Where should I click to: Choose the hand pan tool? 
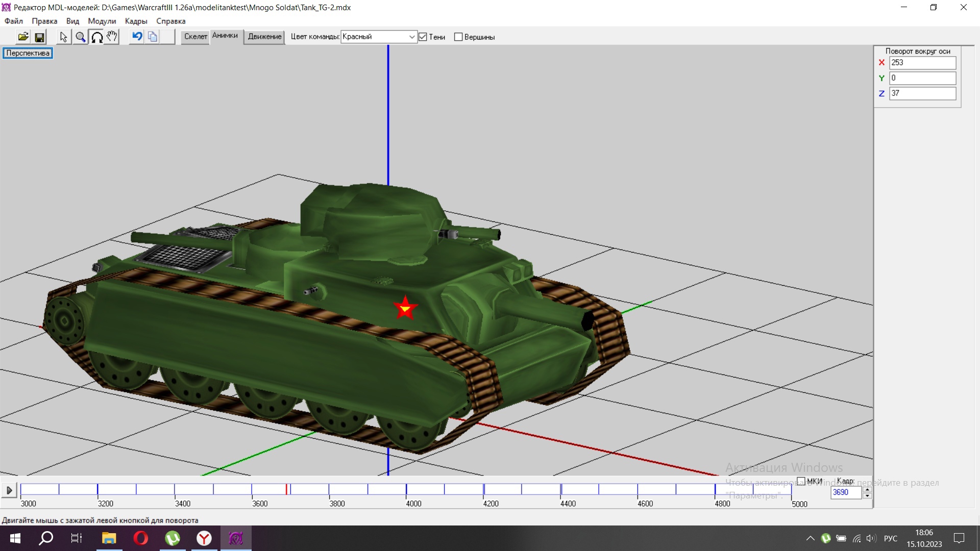112,37
